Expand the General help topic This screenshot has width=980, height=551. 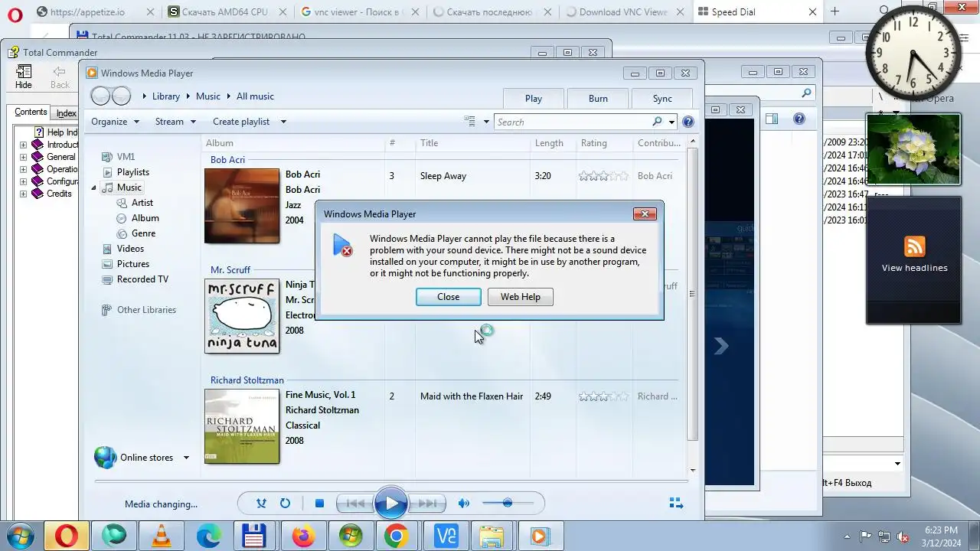(23, 157)
